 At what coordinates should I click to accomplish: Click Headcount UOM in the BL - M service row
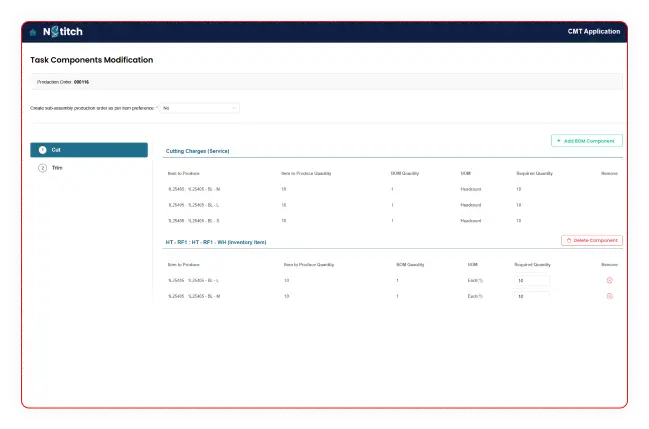coord(471,189)
